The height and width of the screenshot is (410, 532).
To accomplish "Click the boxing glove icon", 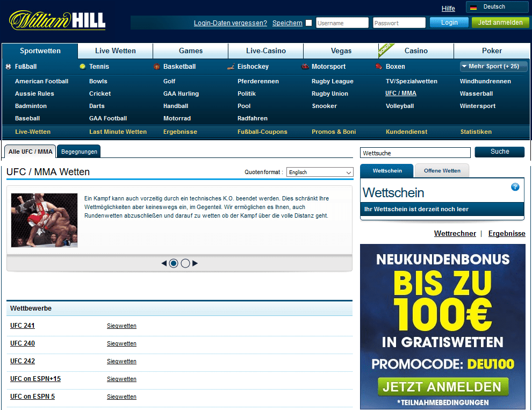I will (x=379, y=67).
